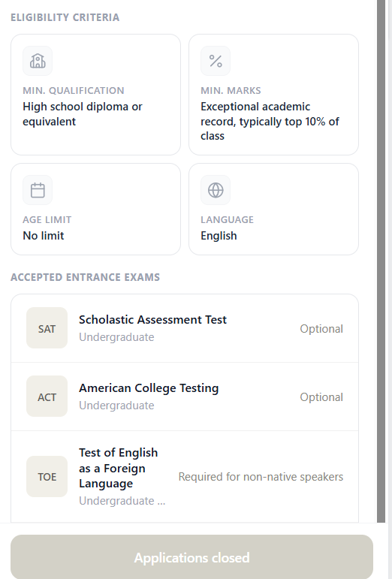Click the Accepted Entrance Exams heading
The height and width of the screenshot is (579, 392).
coord(86,277)
